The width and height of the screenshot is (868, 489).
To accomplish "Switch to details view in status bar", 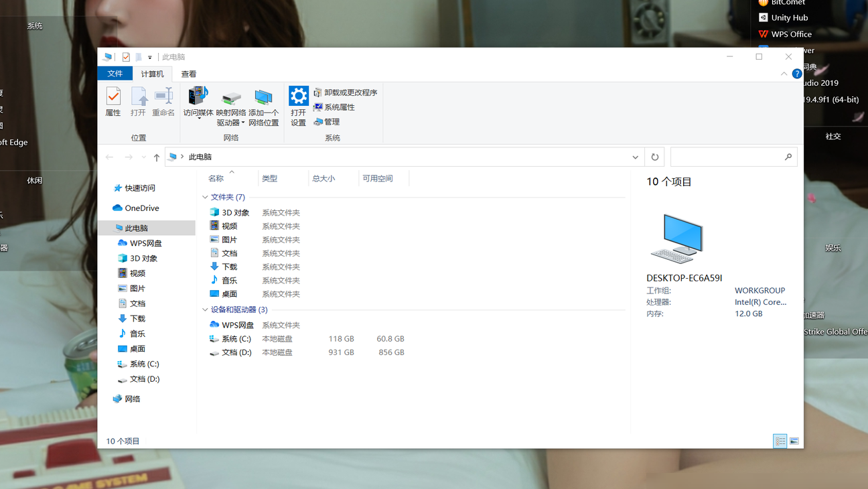I will [780, 441].
